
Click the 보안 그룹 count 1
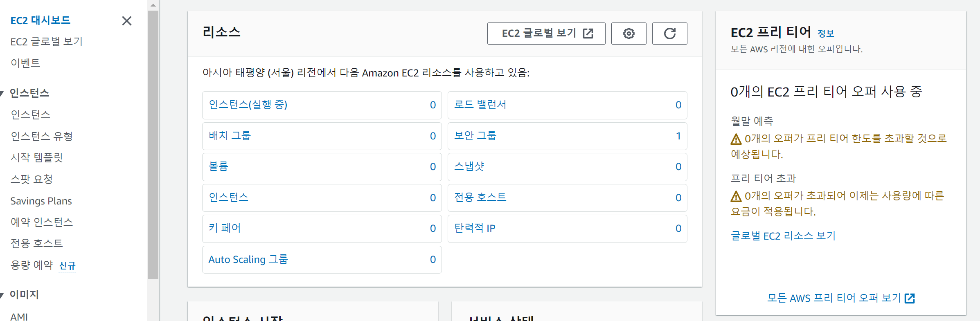[678, 136]
